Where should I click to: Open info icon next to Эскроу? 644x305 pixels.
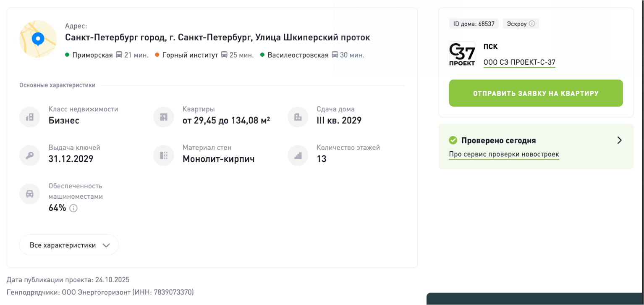point(532,24)
